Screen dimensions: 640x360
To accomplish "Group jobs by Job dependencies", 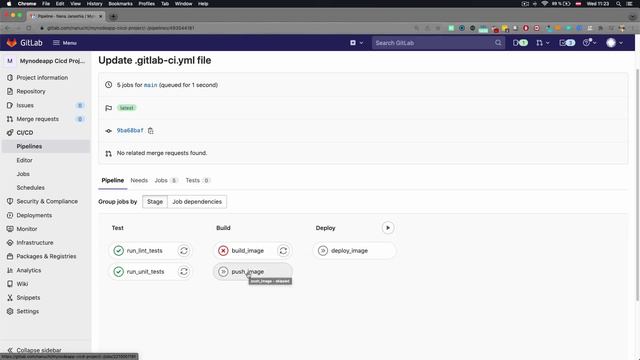I will pyautogui.click(x=197, y=202).
